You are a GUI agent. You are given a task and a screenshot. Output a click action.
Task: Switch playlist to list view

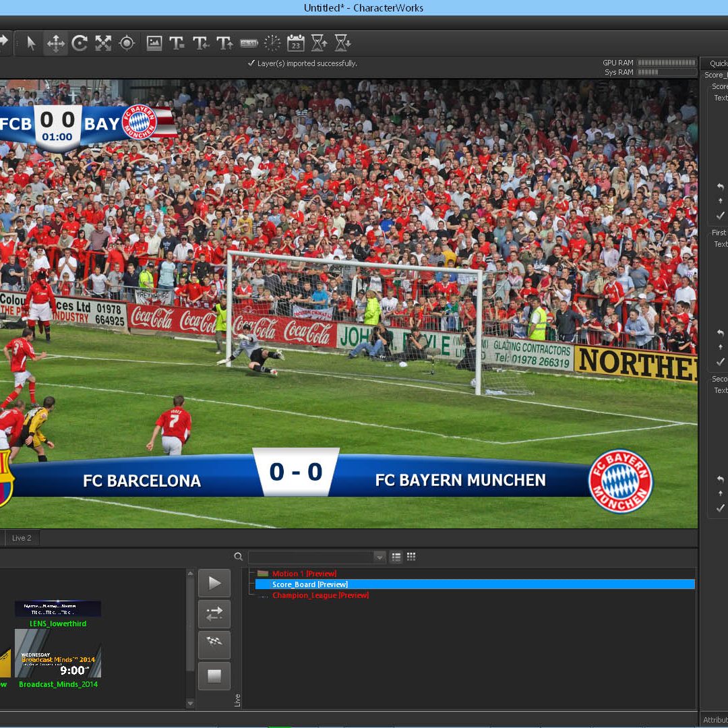[x=396, y=557]
